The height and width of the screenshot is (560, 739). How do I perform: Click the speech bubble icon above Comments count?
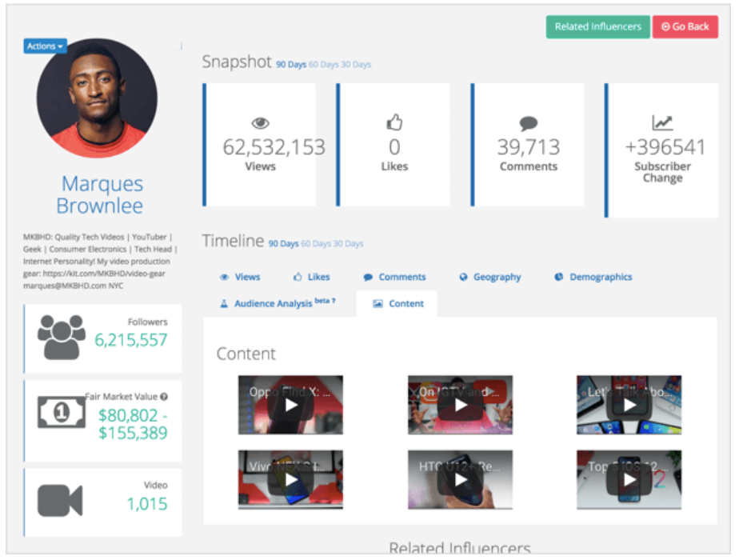[x=529, y=123]
